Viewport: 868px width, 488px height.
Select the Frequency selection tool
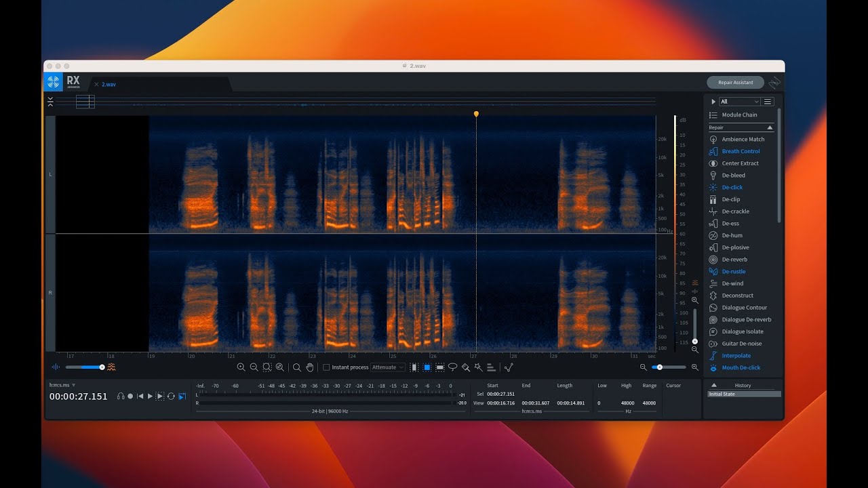[x=440, y=367]
